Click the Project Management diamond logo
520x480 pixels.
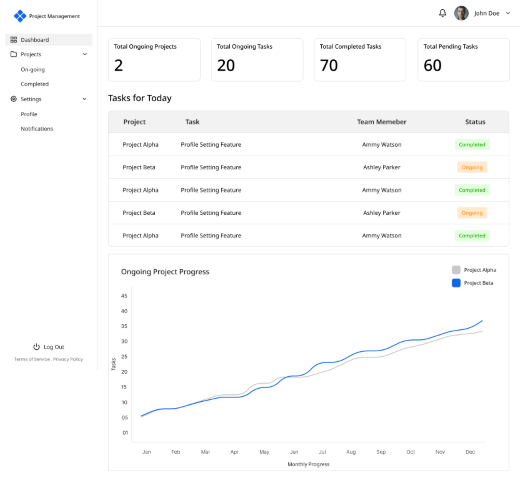point(20,16)
